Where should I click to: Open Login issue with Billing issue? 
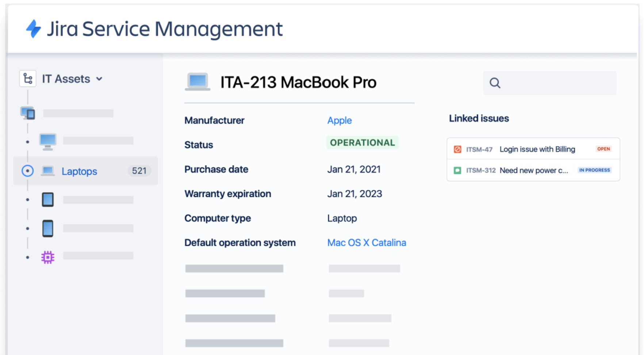537,149
